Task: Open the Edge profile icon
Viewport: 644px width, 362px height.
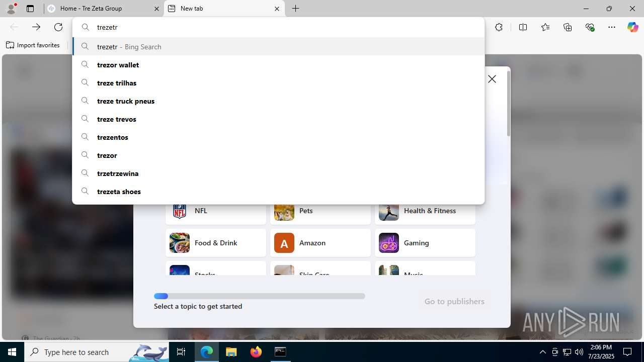Action: pyautogui.click(x=11, y=9)
